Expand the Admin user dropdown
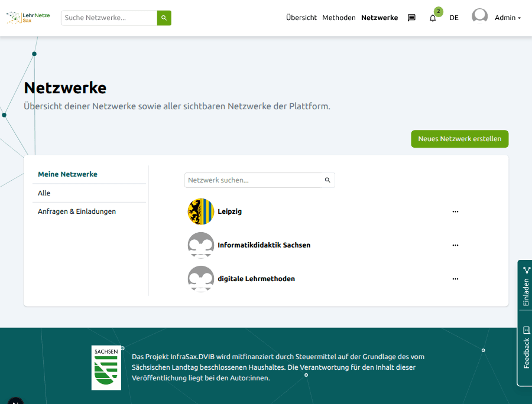The width and height of the screenshot is (532, 404). point(507,18)
